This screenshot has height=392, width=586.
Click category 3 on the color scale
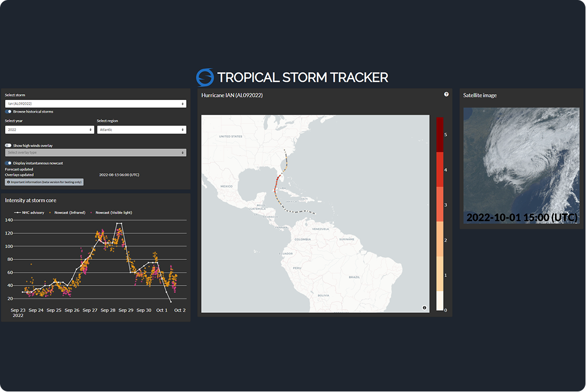[439, 204]
